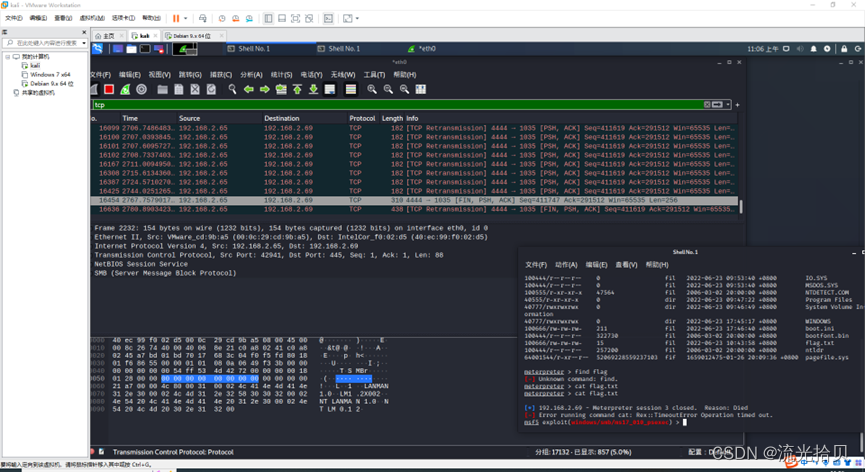Open stretch guest display dropdown arrow
This screenshot has height=472, width=865.
pos(357,18)
